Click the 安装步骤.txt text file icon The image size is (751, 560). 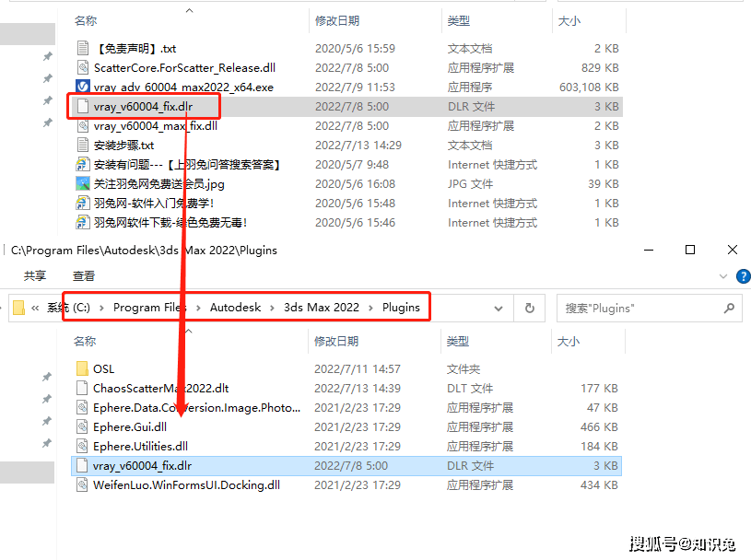(x=82, y=146)
